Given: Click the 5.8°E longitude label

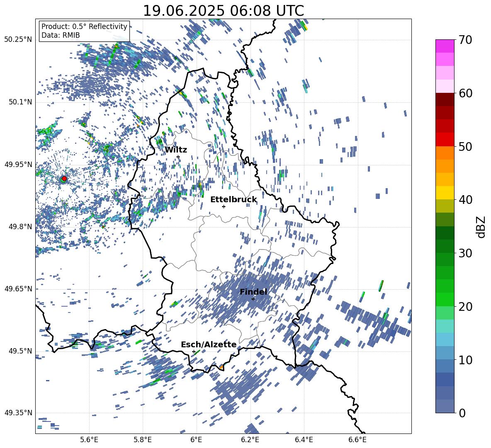Looking at the screenshot, I should tap(143, 440).
